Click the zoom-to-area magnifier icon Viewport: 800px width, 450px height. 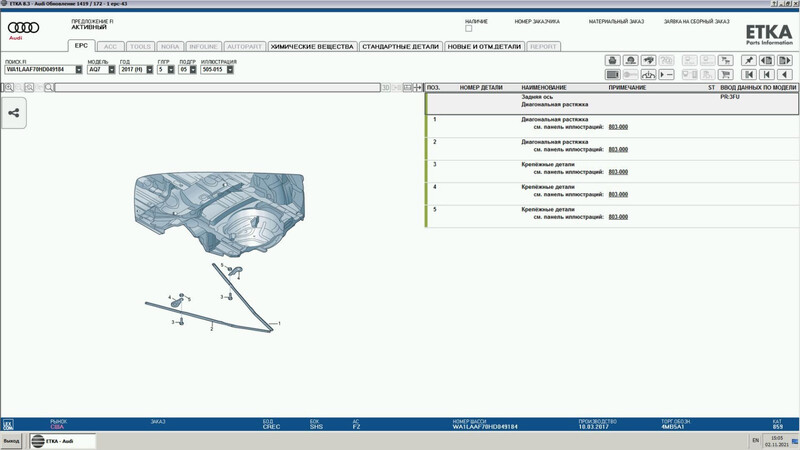(29, 88)
